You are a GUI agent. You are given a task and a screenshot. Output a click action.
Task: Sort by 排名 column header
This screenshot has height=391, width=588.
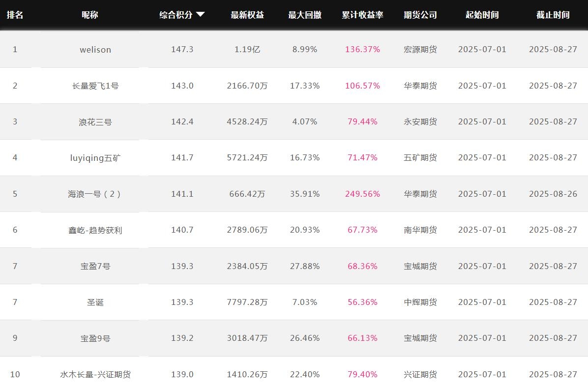click(x=15, y=15)
